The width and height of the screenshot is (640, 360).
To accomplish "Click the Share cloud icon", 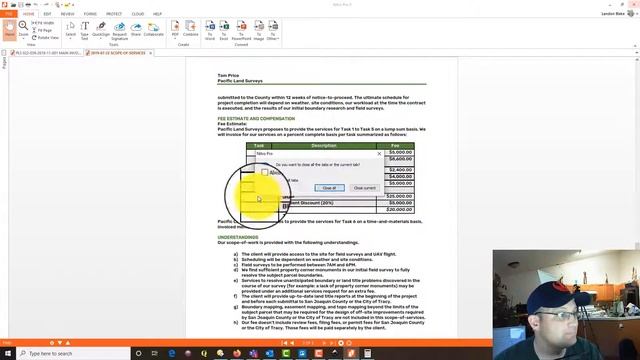I will click(136, 29).
